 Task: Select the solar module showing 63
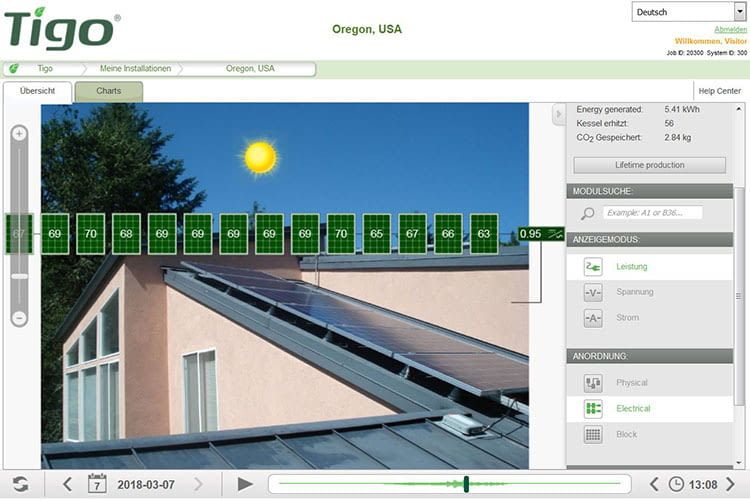(x=484, y=234)
